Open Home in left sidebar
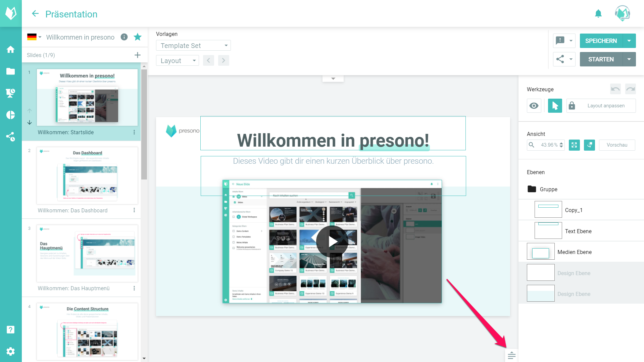Viewport: 644px width, 362px height. tap(11, 49)
